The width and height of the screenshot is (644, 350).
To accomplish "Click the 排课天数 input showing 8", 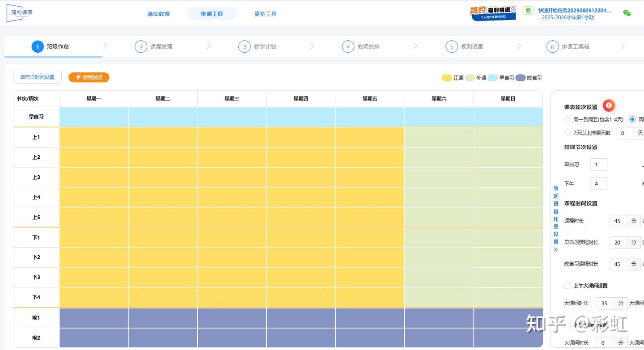I will point(625,133).
